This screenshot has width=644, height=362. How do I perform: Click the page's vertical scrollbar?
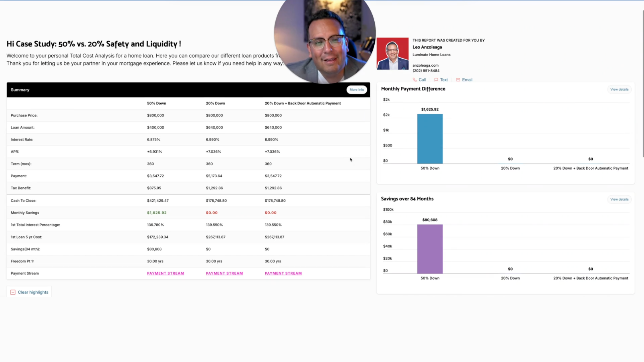tap(643, 84)
